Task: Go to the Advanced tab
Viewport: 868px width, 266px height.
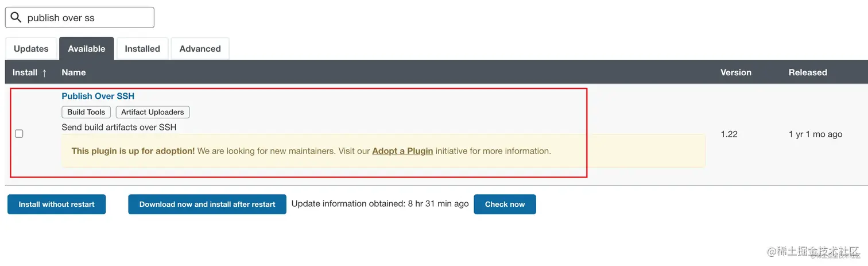Action: [200, 49]
